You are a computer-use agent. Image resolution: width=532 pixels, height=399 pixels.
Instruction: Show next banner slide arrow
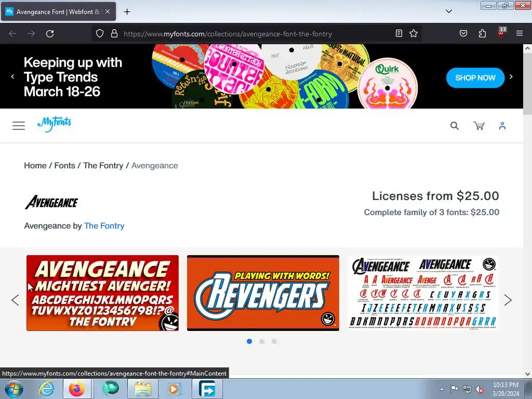(x=511, y=77)
